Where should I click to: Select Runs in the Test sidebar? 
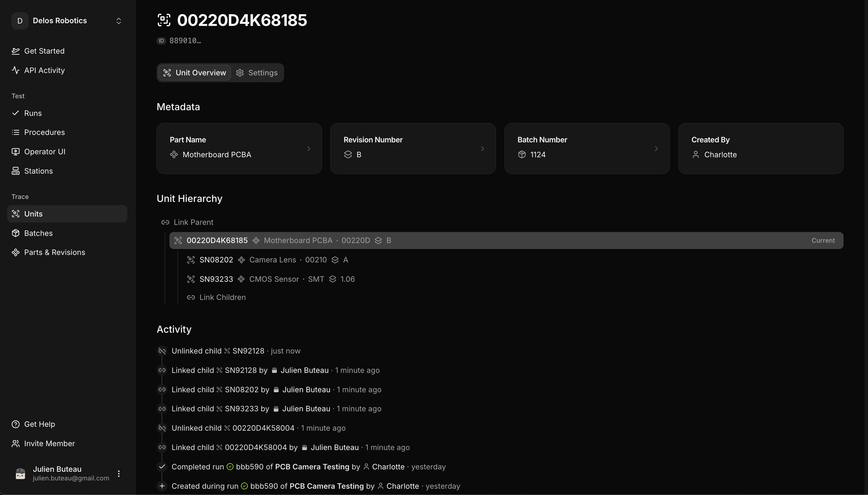[33, 113]
